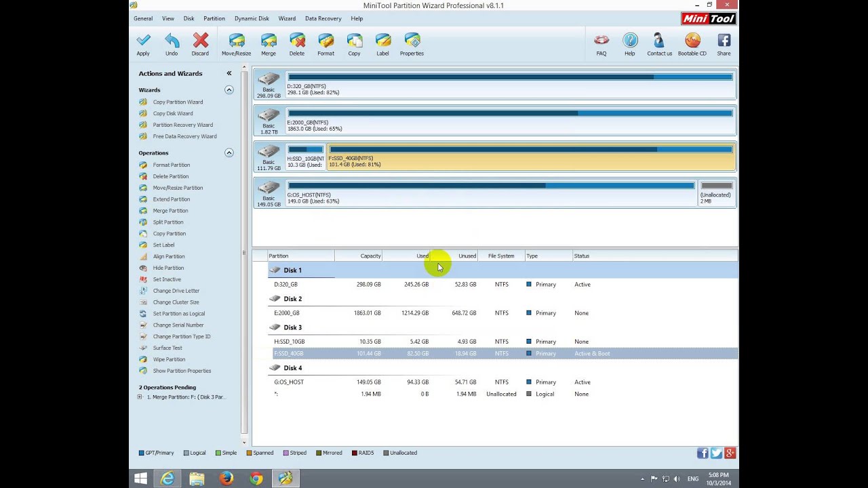
Task: Click Wipe Partition operation
Action: tap(169, 359)
